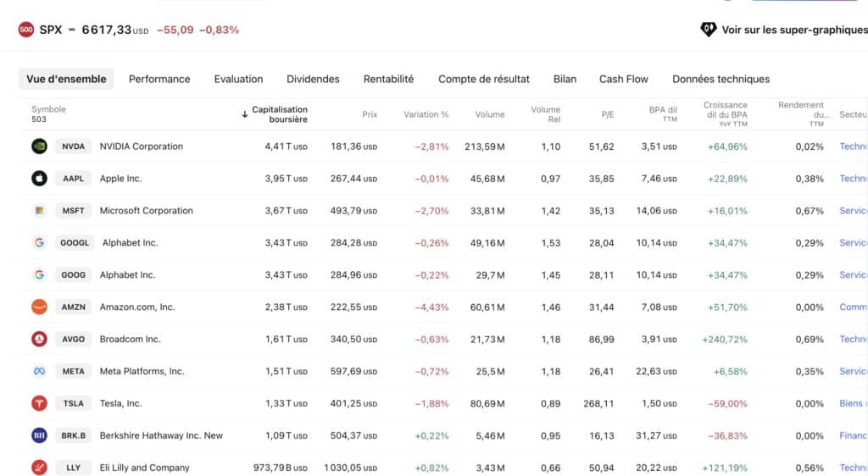868x476 pixels.
Task: Click the NVDA ticker badge
Action: pos(73,147)
